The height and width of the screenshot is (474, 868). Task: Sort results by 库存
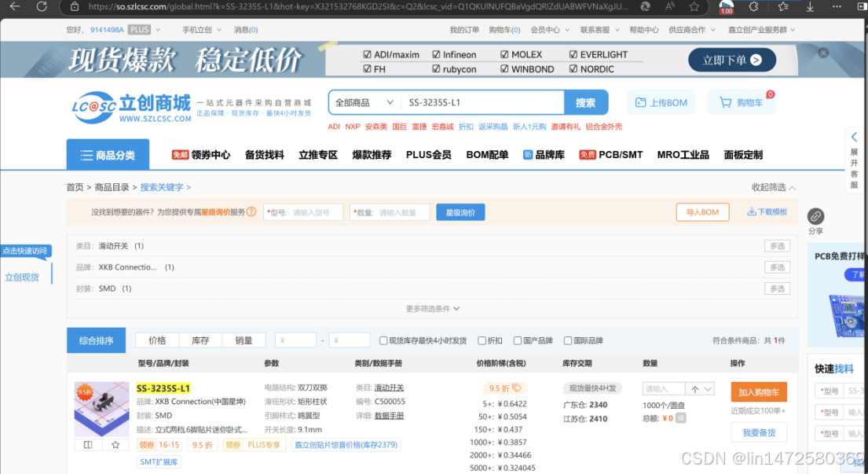point(200,340)
